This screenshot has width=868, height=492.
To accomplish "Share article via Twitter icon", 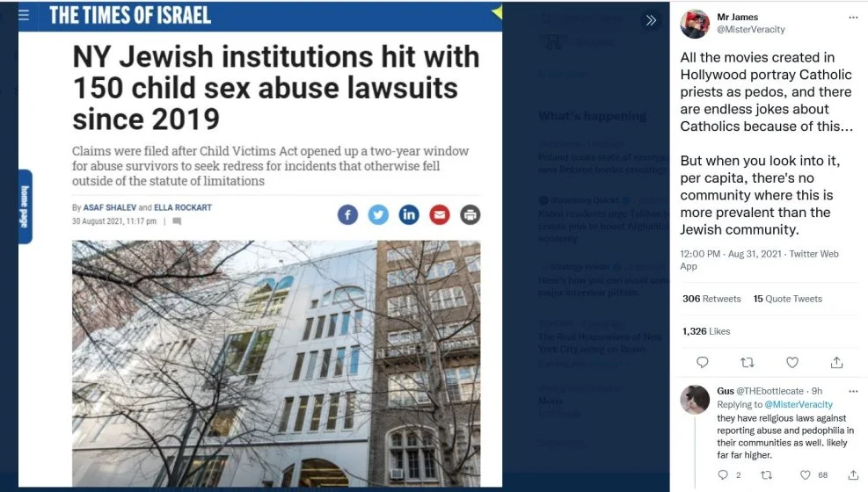I will coord(378,214).
